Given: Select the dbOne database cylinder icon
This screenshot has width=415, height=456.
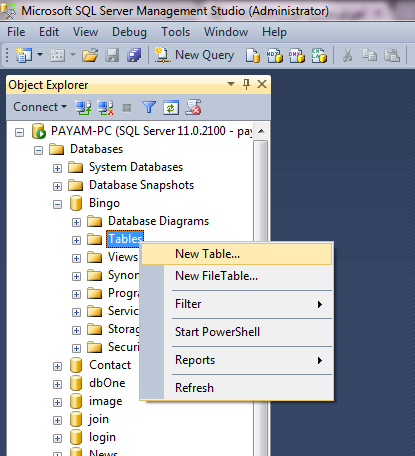Looking at the screenshot, I should (x=76, y=383).
